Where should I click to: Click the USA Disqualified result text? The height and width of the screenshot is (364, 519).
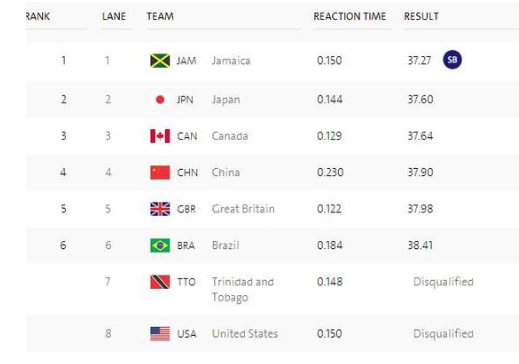(443, 334)
